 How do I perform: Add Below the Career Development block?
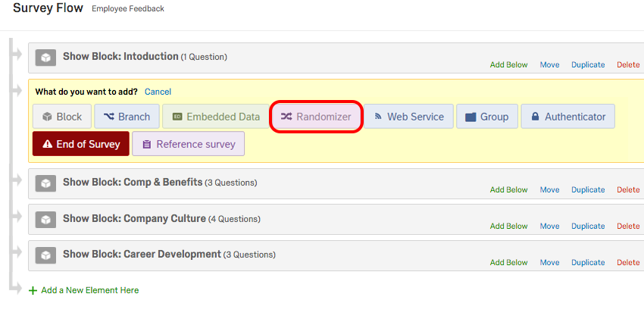point(508,263)
